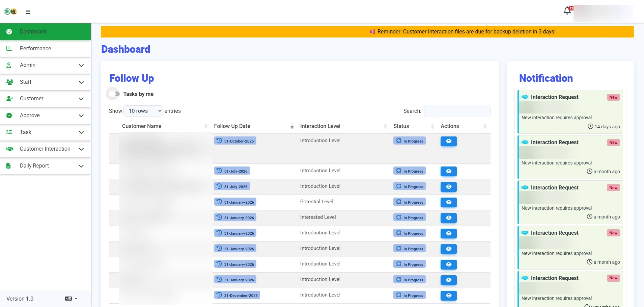Sort by the Actions column header

464,126
